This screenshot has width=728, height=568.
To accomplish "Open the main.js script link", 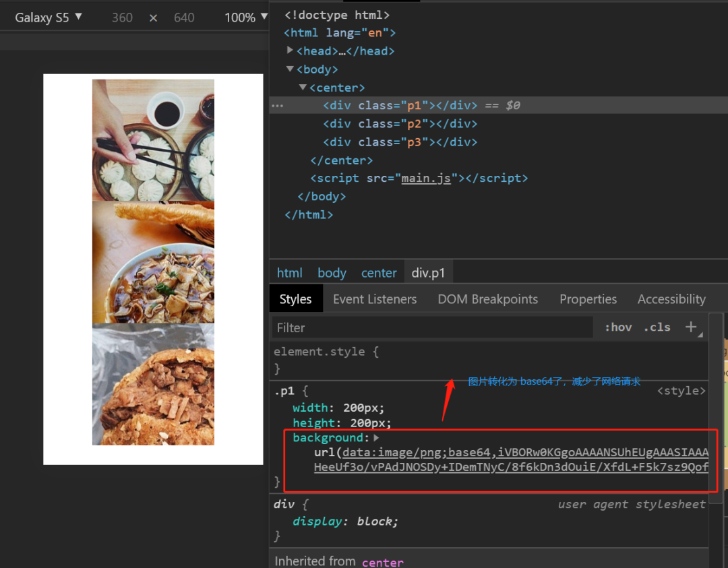I will [x=426, y=178].
